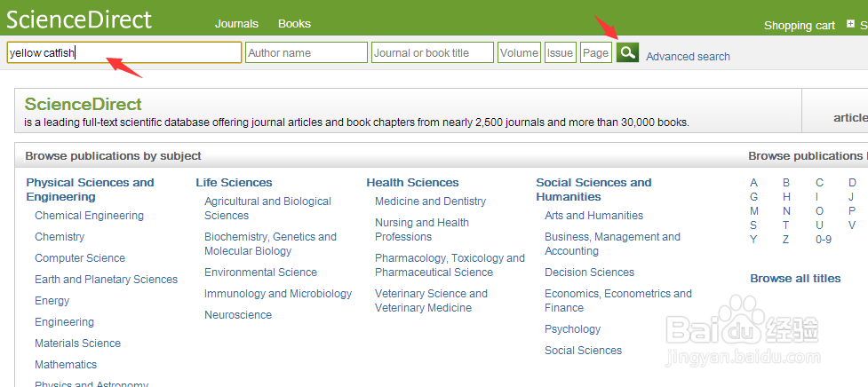
Task: Browse titles starting with 0-9
Action: [824, 240]
